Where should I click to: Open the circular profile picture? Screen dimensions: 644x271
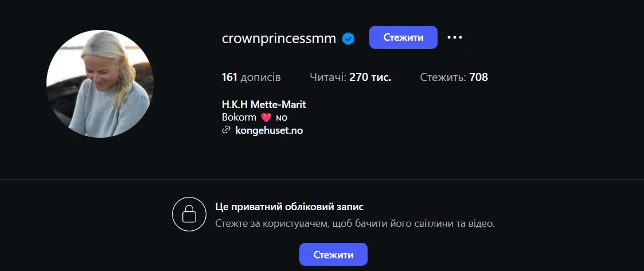point(100,84)
